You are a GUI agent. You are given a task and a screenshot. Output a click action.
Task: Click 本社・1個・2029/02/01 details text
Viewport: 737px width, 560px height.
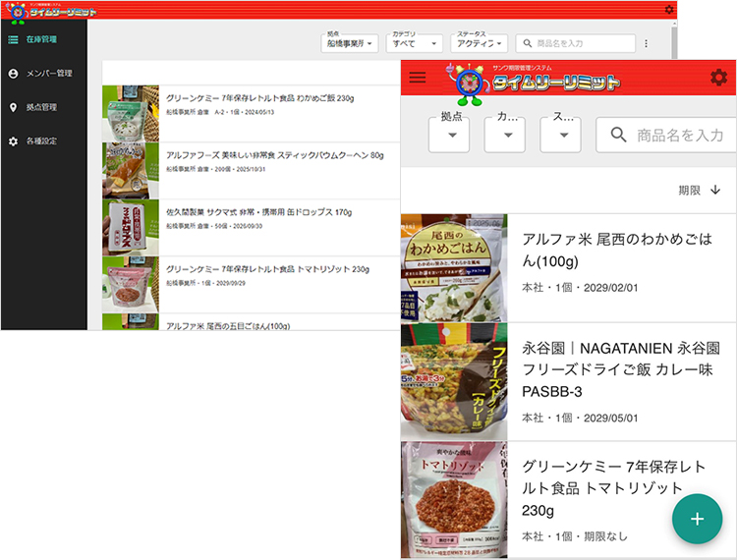click(x=580, y=288)
